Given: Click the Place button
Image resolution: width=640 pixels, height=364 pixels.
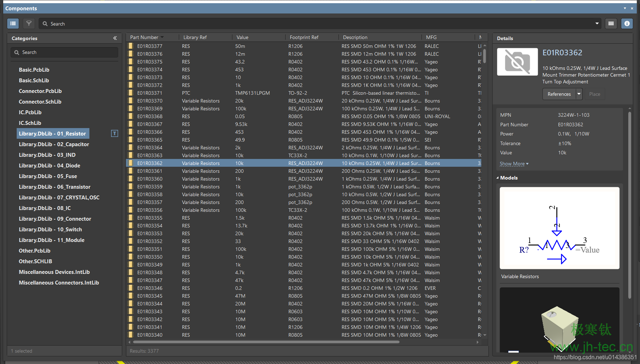Looking at the screenshot, I should (595, 94).
